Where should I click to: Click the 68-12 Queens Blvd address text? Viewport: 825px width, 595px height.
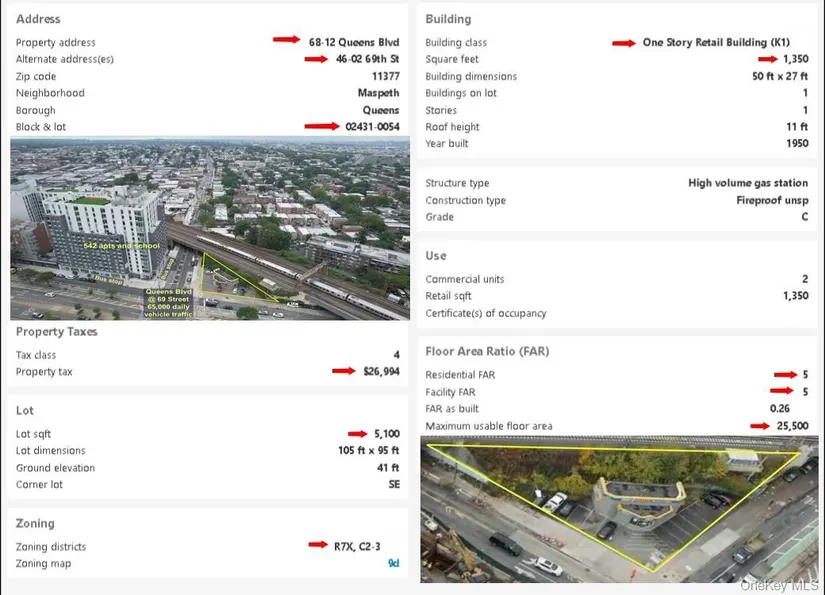pos(354,42)
